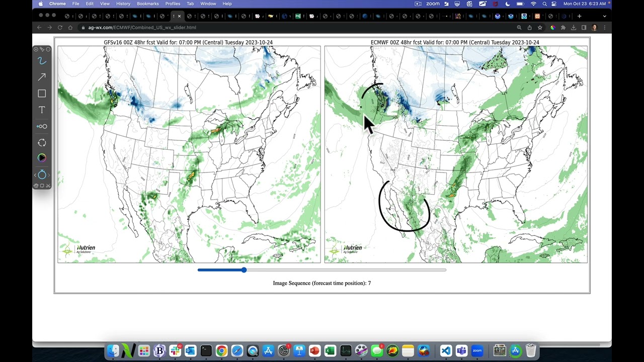The width and height of the screenshot is (644, 362).
Task: Open Microsoft Outlook from the Dock
Action: [x=191, y=350]
